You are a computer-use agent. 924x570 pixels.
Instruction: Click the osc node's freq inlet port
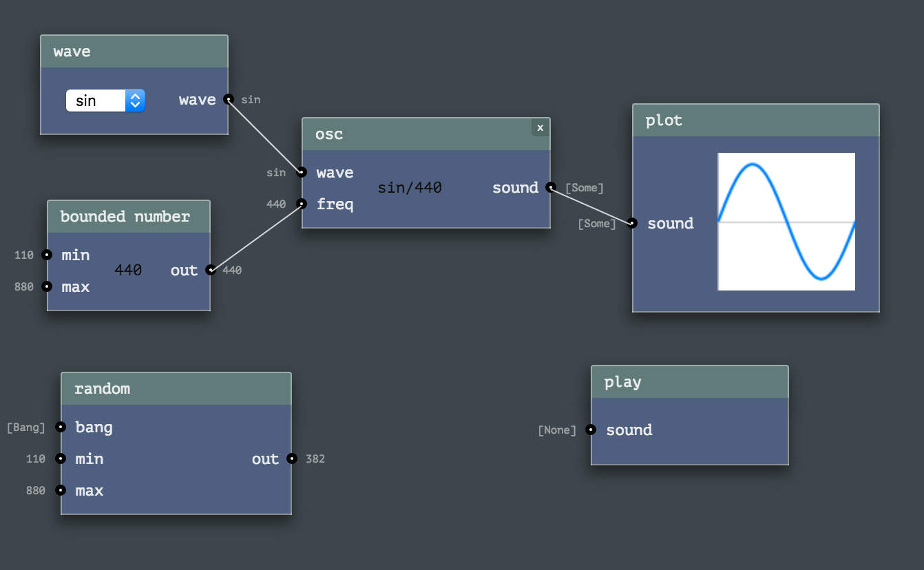tap(302, 203)
